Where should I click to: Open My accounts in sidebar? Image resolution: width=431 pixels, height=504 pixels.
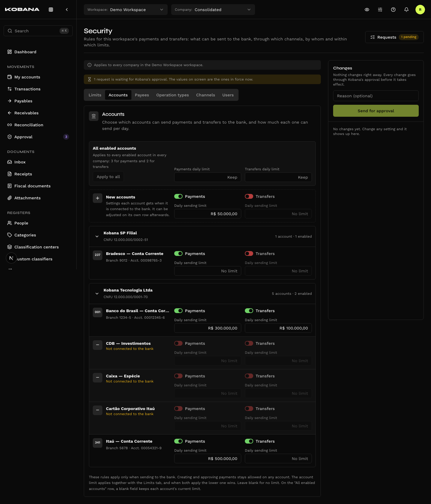click(x=38, y=77)
